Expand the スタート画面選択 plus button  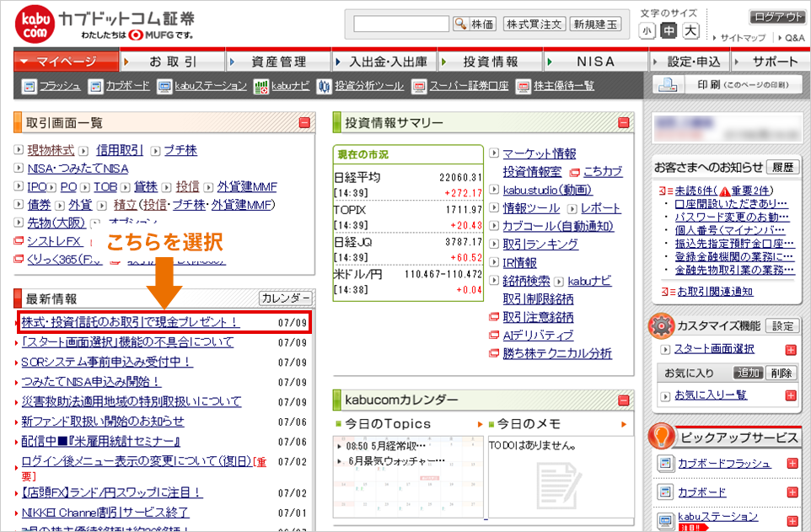[791, 350]
